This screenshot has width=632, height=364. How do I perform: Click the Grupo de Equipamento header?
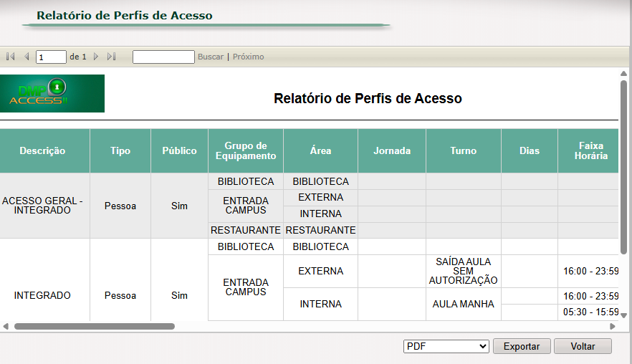coord(246,150)
